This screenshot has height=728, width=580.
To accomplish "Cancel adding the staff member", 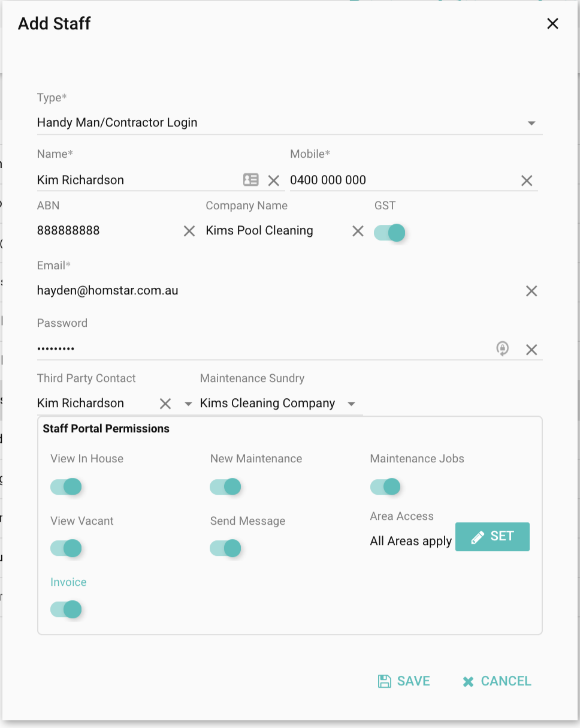I will [497, 681].
